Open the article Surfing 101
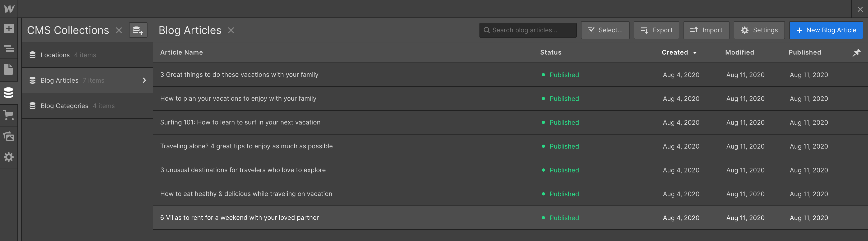868x241 pixels. [x=240, y=122]
